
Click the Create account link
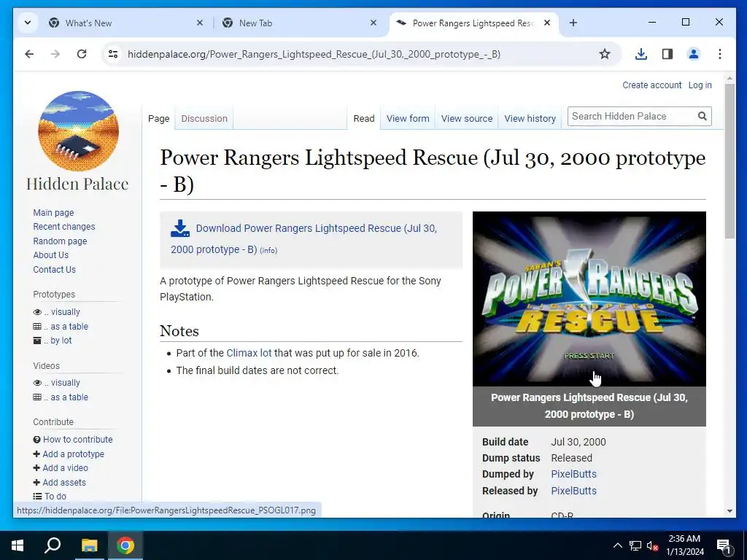pos(651,85)
